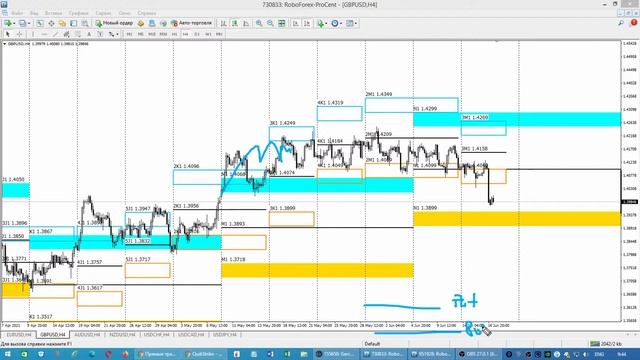The width and height of the screenshot is (640, 360).
Task: Open a new chart via toolbar icon
Action: pos(8,23)
